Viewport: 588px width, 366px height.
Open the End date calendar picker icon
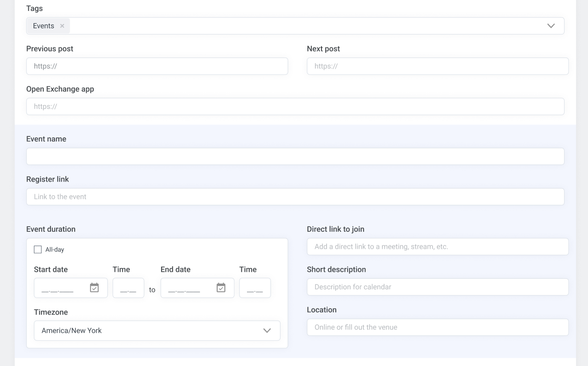click(x=221, y=288)
